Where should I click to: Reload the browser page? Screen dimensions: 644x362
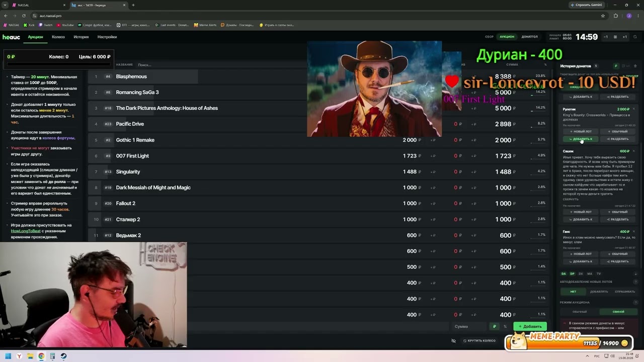pyautogui.click(x=24, y=16)
